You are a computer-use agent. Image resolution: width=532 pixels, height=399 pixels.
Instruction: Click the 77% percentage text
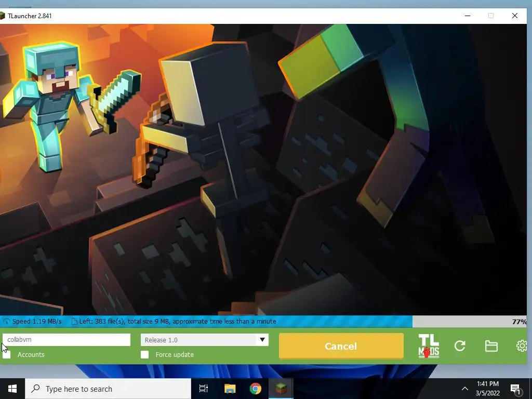519,322
